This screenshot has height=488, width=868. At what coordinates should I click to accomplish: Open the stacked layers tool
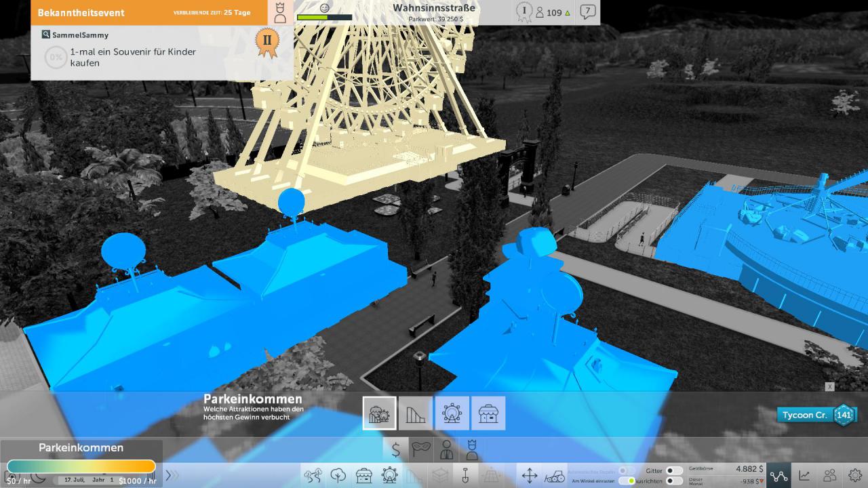441,475
